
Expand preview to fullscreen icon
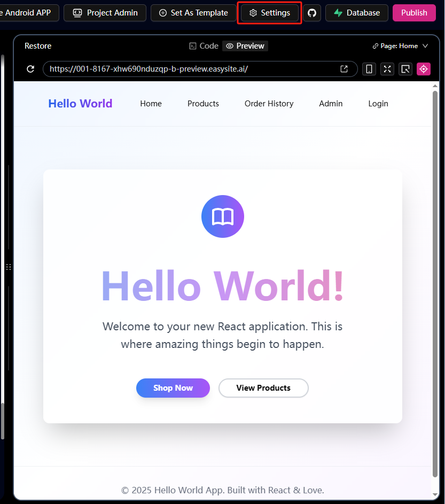(x=387, y=69)
